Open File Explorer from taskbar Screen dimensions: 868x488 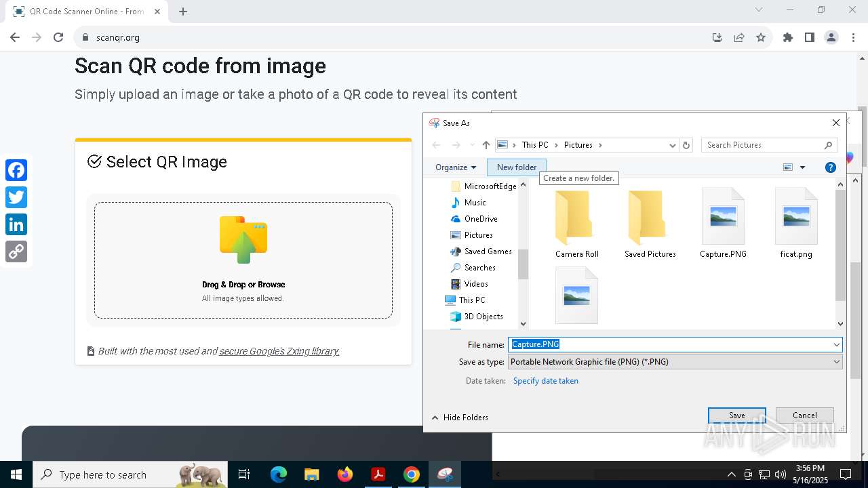pyautogui.click(x=311, y=474)
